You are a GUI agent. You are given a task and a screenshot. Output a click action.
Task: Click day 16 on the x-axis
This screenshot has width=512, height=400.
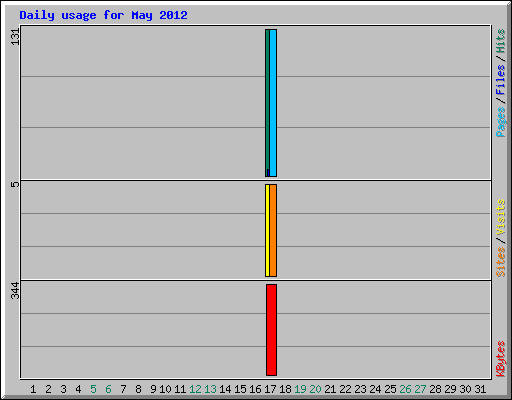coord(255,389)
